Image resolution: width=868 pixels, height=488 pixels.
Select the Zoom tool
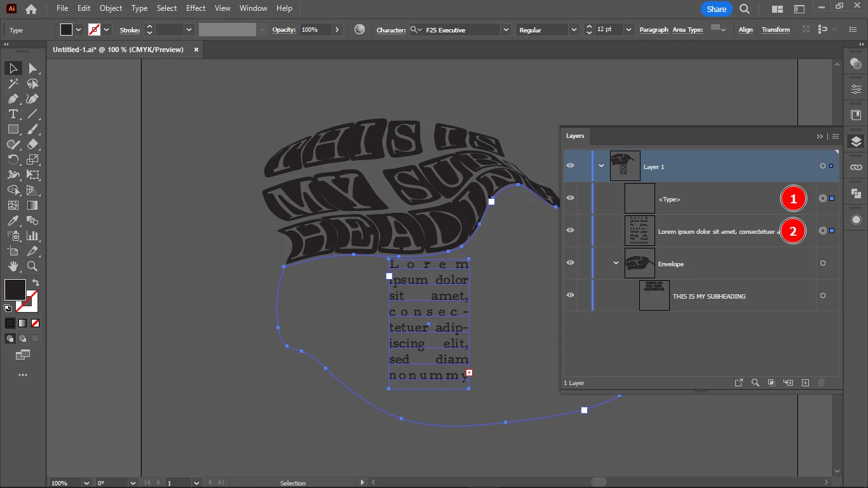[x=32, y=266]
